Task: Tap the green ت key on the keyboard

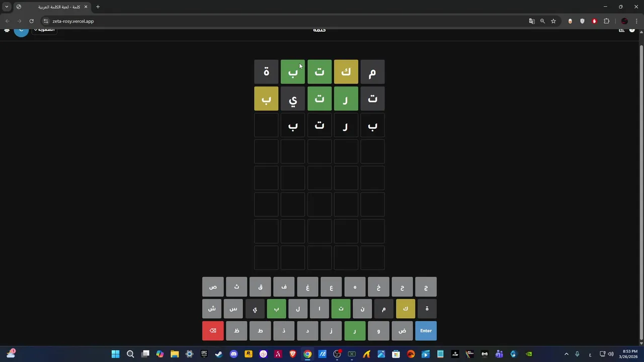Action: [x=341, y=309]
